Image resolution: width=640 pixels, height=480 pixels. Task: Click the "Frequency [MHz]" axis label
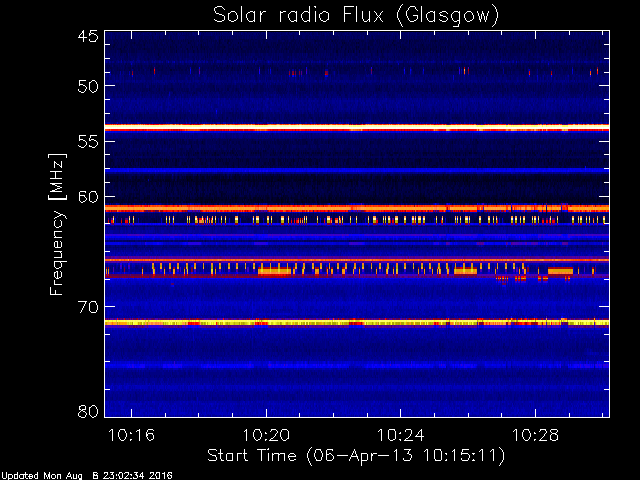pyautogui.click(x=57, y=224)
